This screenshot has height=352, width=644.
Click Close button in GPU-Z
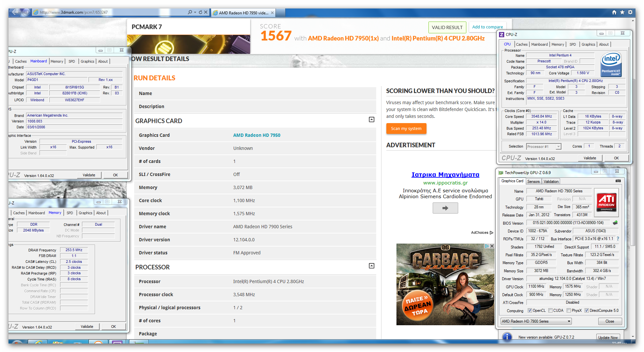610,321
